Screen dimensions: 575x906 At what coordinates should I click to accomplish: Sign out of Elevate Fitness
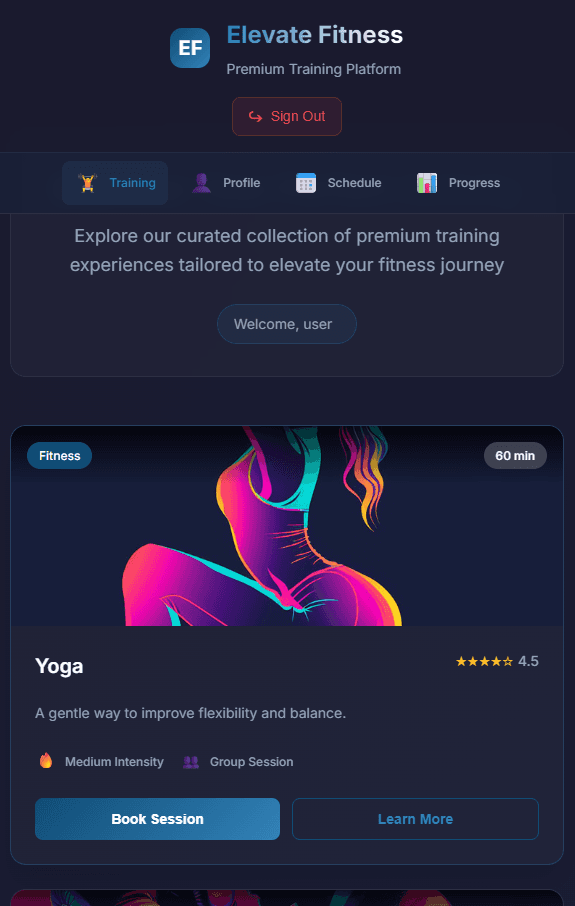[x=287, y=116]
